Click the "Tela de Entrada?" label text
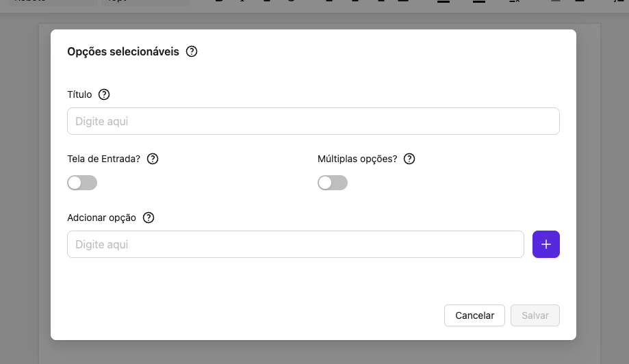Screen dimensions: 629x364 (x=103, y=159)
